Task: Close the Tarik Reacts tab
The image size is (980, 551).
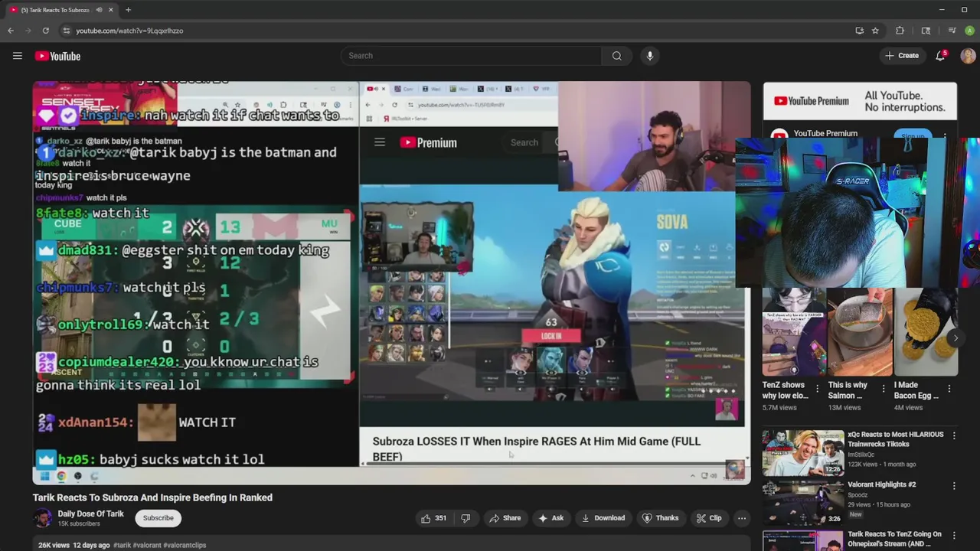Action: (111, 10)
